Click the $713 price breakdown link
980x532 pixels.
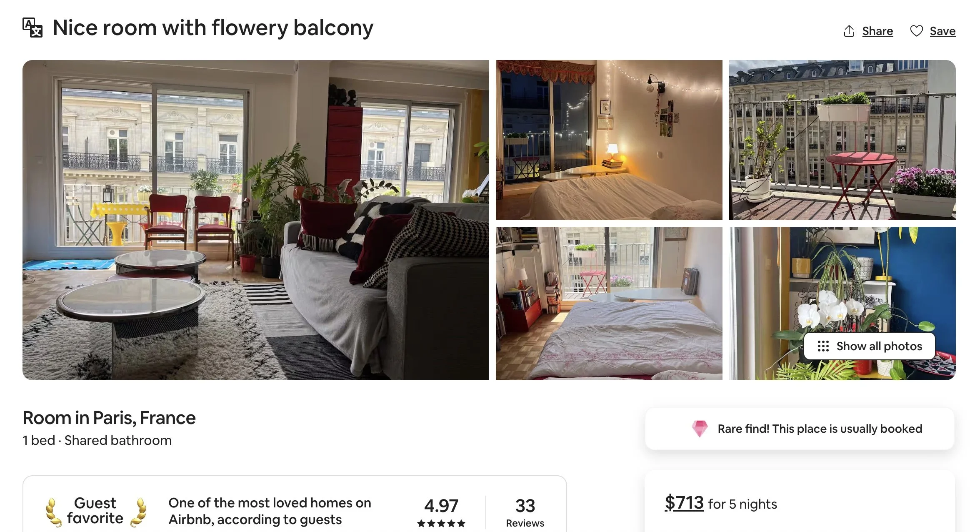point(684,502)
